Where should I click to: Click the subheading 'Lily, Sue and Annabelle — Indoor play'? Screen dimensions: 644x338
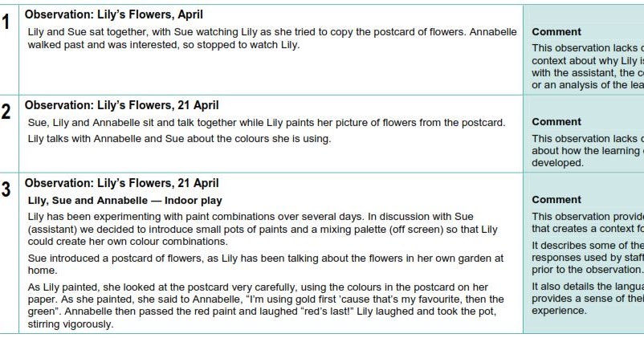click(x=124, y=201)
